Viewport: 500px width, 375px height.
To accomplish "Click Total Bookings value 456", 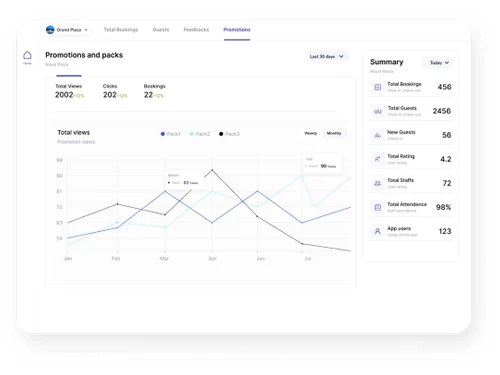I will pos(444,87).
